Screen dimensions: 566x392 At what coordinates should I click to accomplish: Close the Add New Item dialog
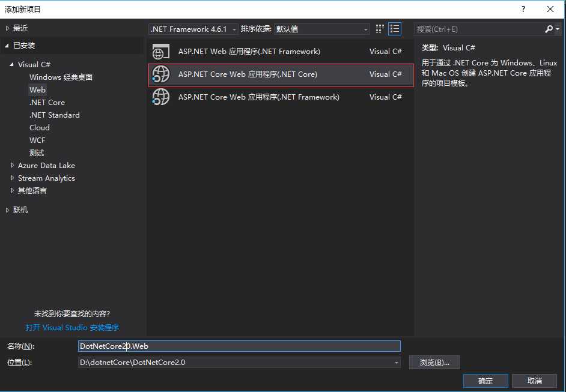(x=550, y=9)
